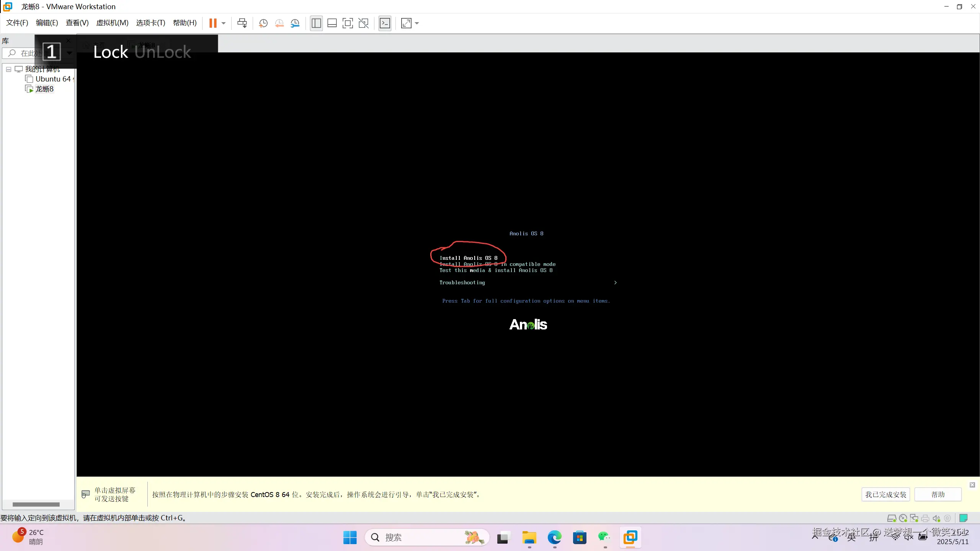Image resolution: width=980 pixels, height=551 pixels.
Task: Toggle the thumbnail bar view
Action: click(332, 23)
